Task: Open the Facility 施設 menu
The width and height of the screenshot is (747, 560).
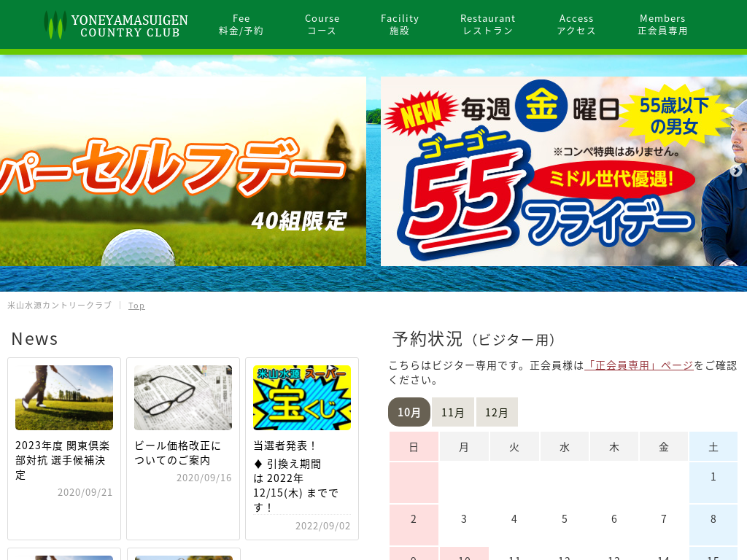Action: 399,25
